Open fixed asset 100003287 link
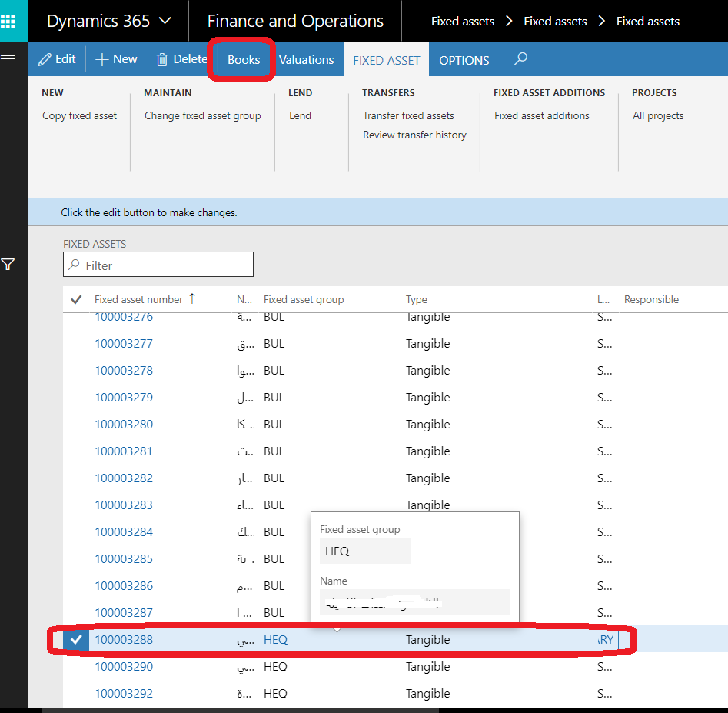The image size is (728, 713). coord(124,613)
